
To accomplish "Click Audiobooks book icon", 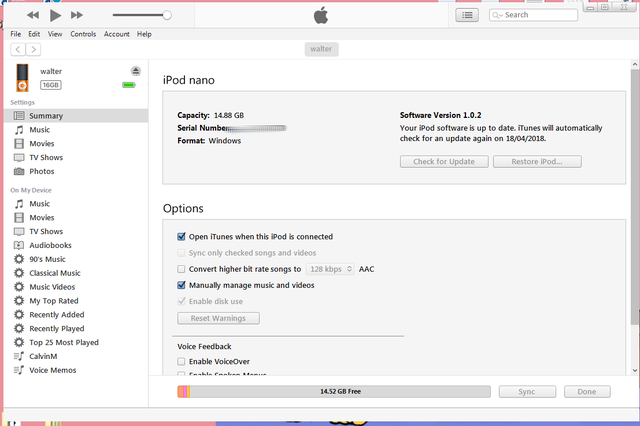I will pyautogui.click(x=19, y=245).
